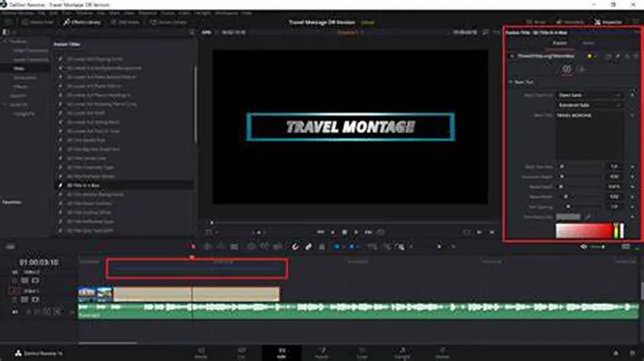Open the Media Pool panel
Image resolution: width=644 pixels, height=361 pixels.
click(x=37, y=22)
